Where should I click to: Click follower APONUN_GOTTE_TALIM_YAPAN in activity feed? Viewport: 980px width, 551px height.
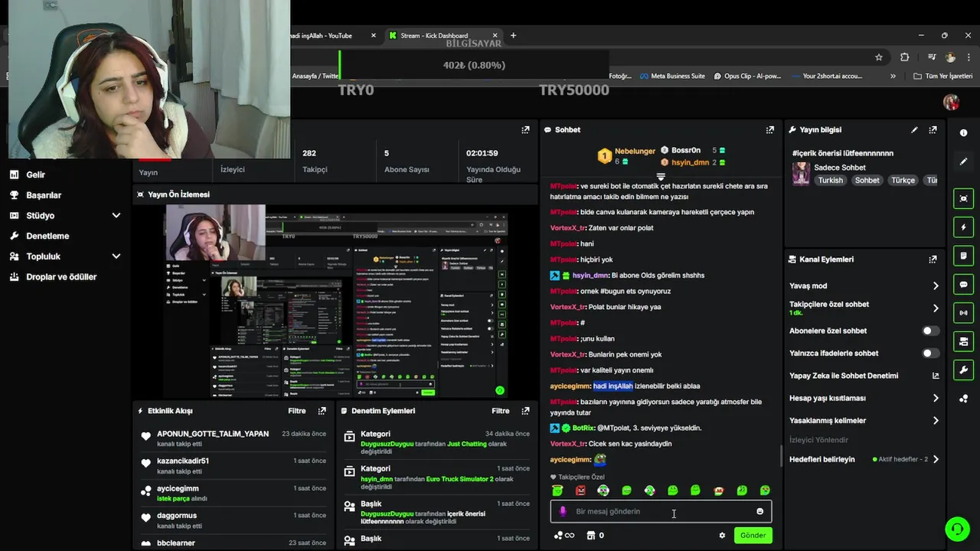213,434
